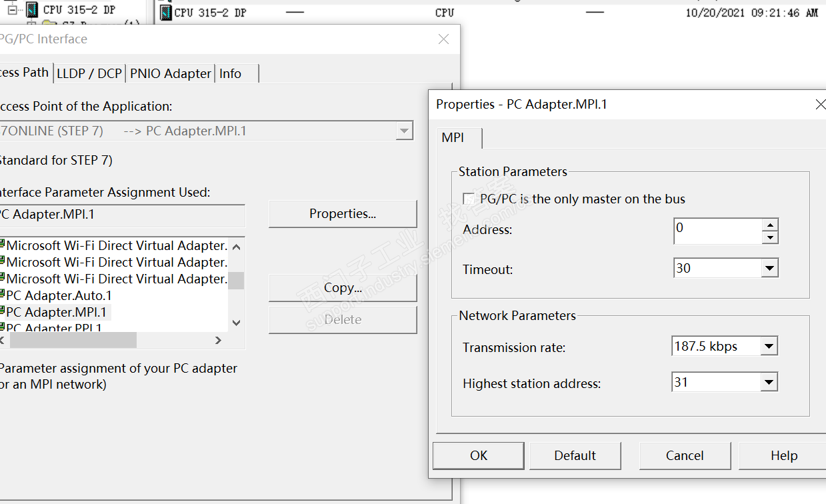
Task: Open the Timeout dropdown
Action: (770, 269)
